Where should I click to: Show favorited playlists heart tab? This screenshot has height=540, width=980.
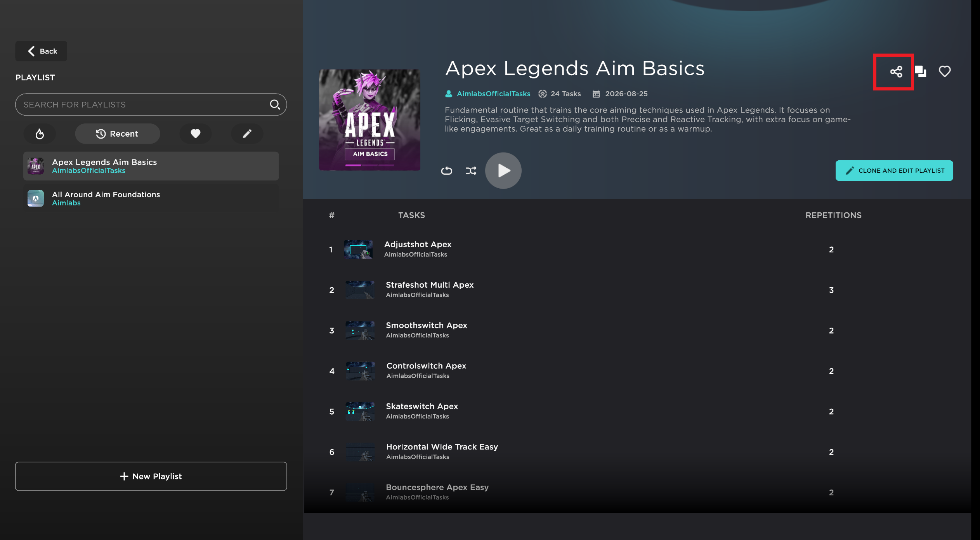point(195,134)
